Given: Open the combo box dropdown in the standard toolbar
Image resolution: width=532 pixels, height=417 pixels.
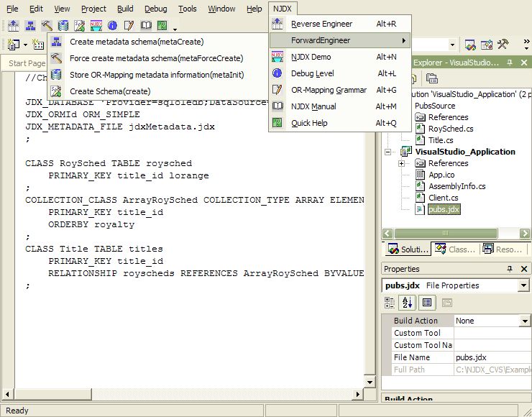Looking at the screenshot, I should 452,45.
